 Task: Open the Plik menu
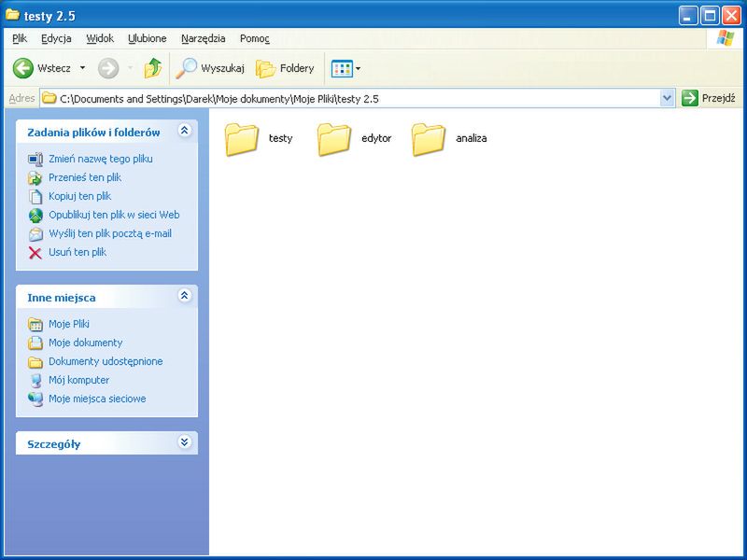tap(20, 38)
